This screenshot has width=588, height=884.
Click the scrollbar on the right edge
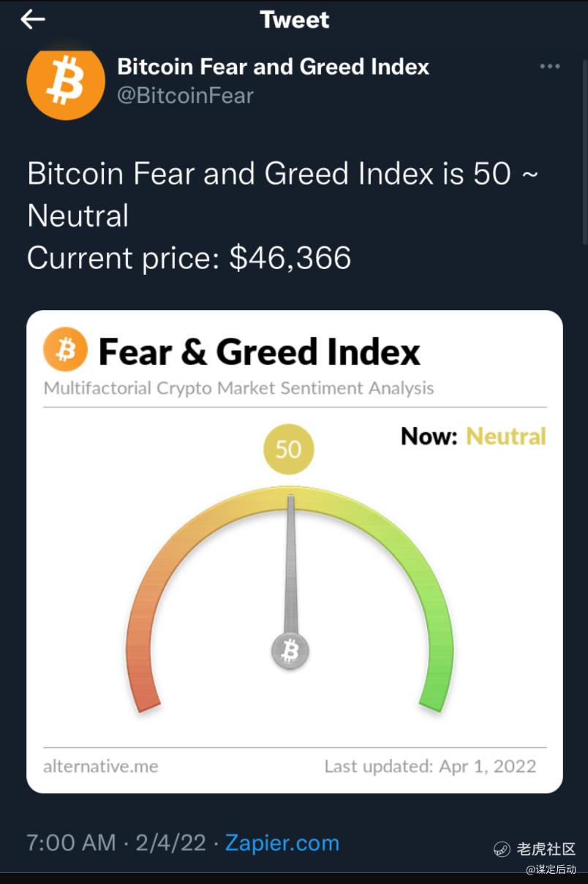[x=584, y=146]
